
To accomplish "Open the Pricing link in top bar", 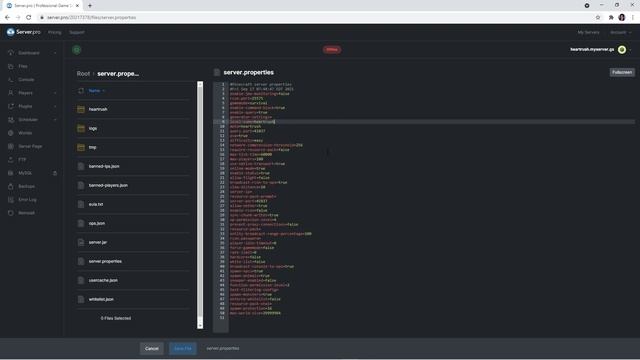I will click(x=54, y=32).
